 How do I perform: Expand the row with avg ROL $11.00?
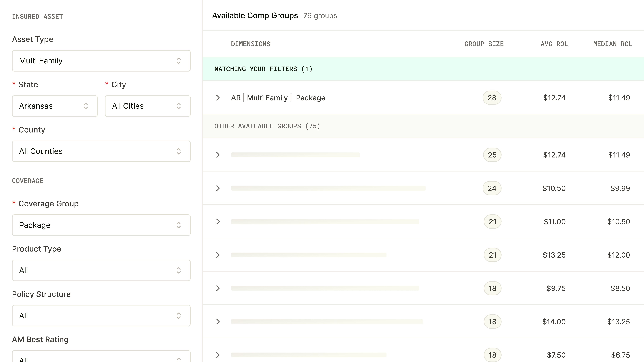point(218,221)
